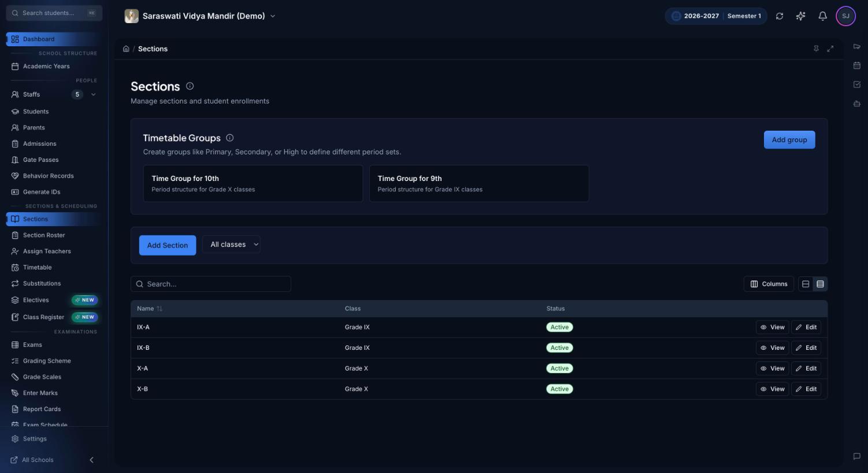Open Timetable in the sidebar
Screen dimensions: 868x473
(54, 268)
